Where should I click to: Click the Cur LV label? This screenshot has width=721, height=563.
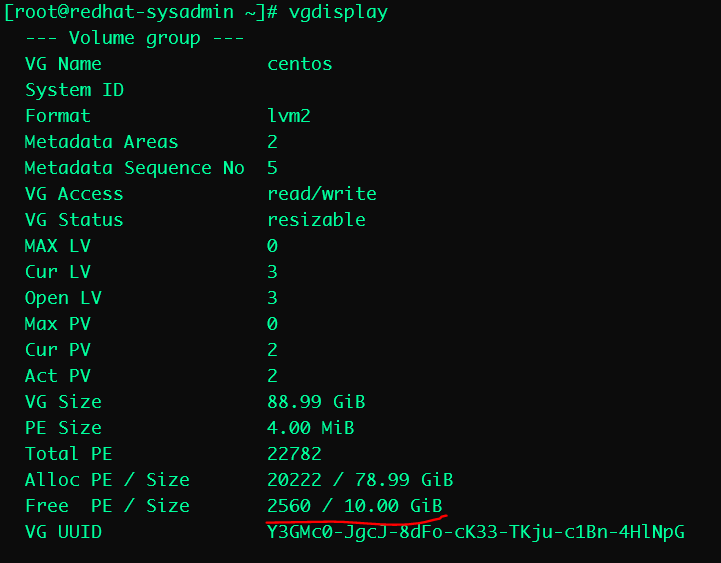pyautogui.click(x=58, y=272)
